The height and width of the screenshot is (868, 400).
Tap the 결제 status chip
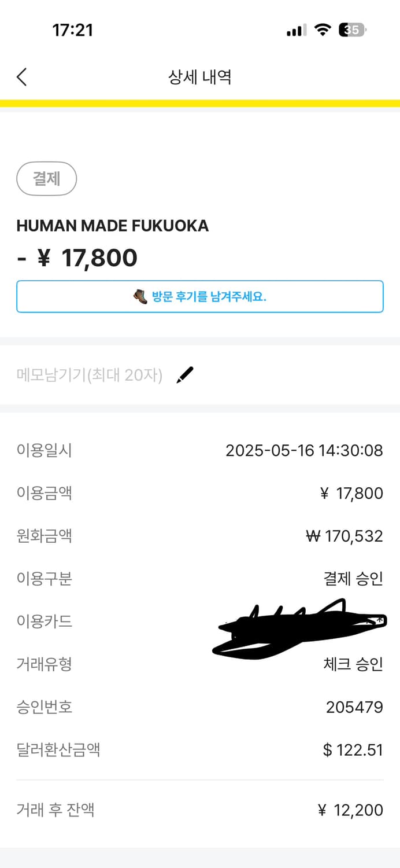pyautogui.click(x=46, y=179)
